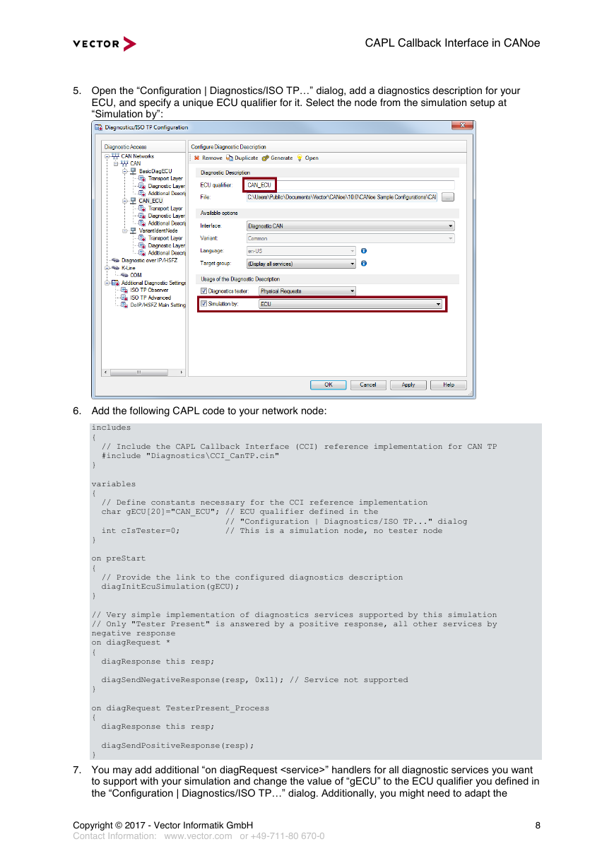Click 'on diagRequest TesterPresent_Process' code line
The image size is (614, 868).
pyautogui.click(x=180, y=708)
